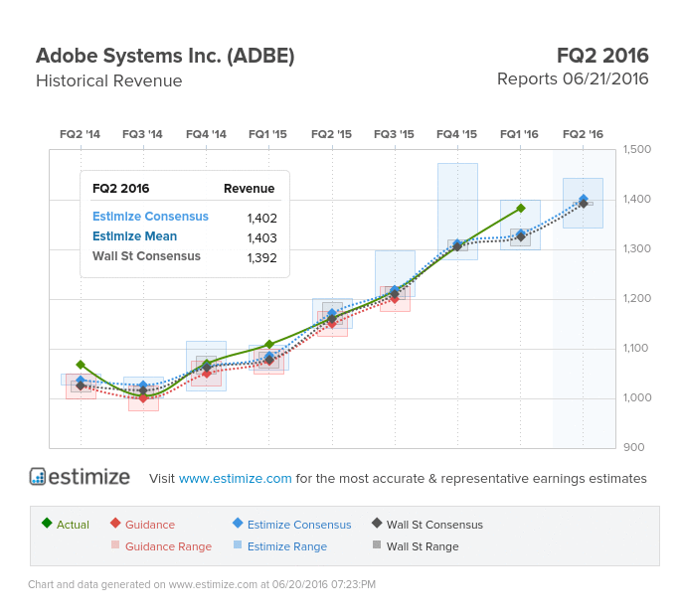Click the blue Estimize Range legend square

(x=238, y=544)
